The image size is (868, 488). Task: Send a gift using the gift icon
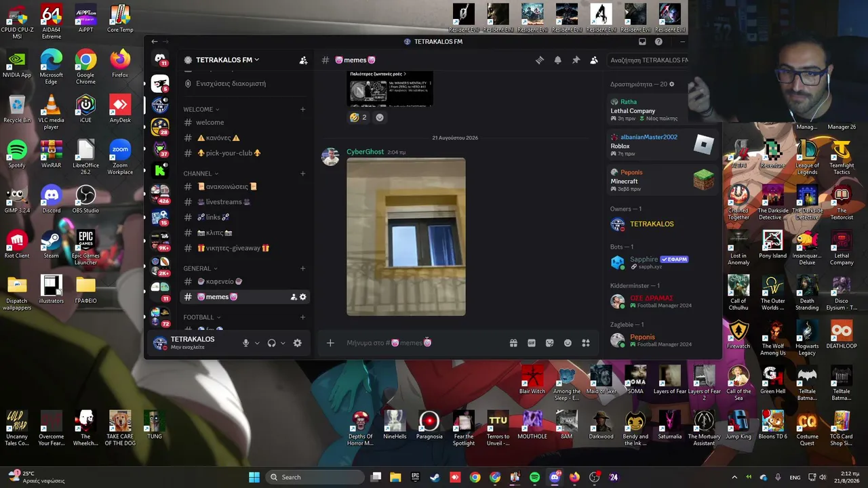tap(513, 343)
